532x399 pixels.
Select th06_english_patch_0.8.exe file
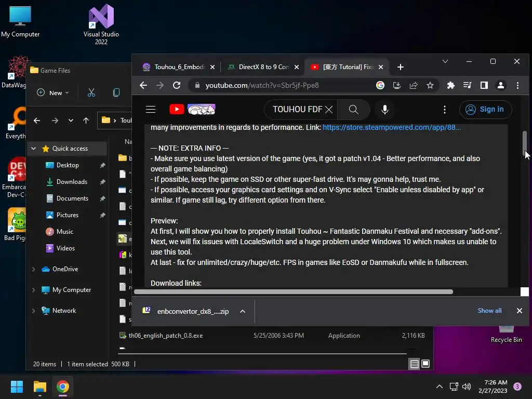pos(272,336)
